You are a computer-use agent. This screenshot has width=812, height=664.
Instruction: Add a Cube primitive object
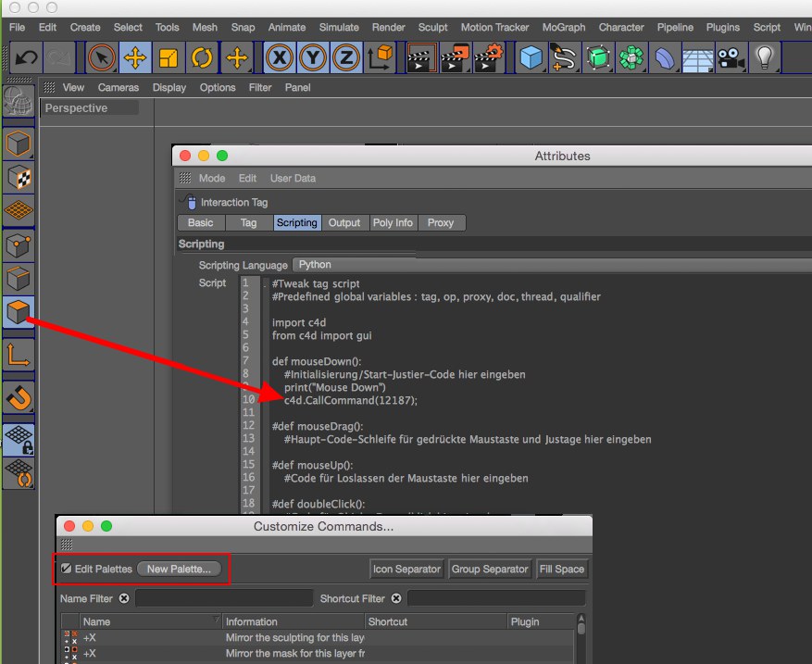531,57
